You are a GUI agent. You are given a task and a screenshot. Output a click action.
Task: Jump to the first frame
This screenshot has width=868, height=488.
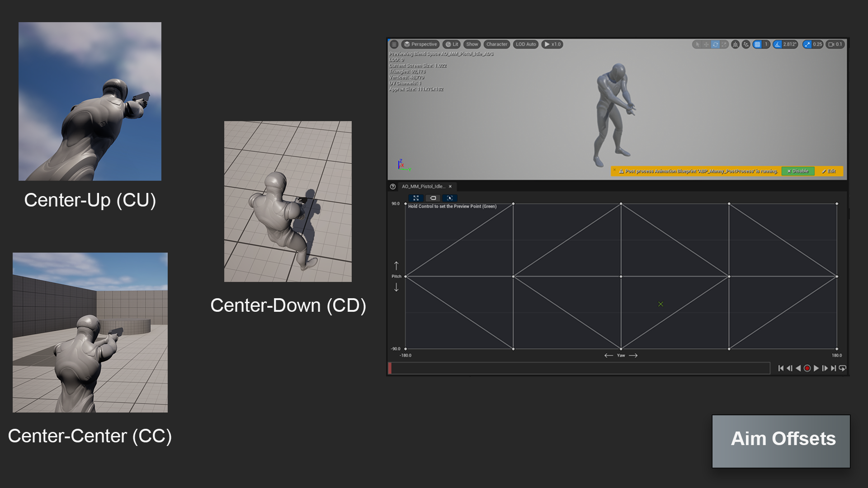click(781, 368)
